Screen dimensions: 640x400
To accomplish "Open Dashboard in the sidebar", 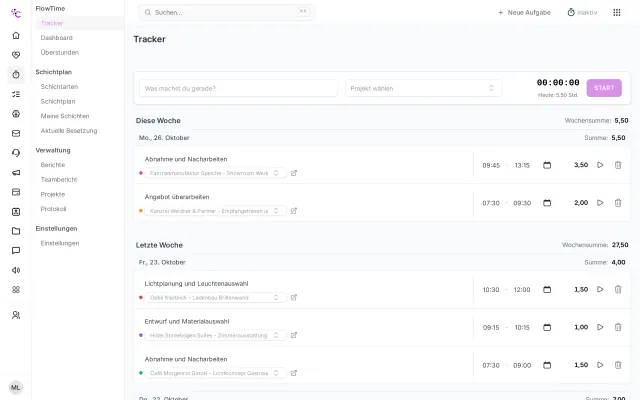I will click(x=57, y=38).
